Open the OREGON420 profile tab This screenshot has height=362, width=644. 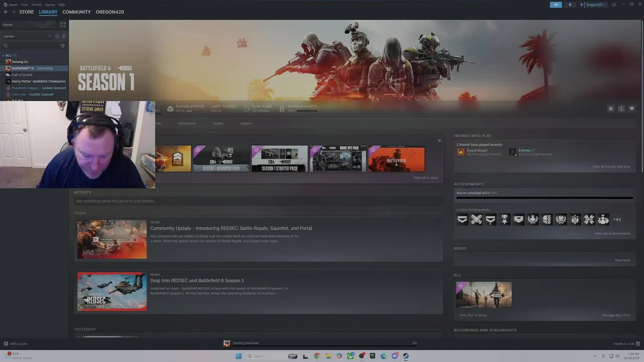point(110,12)
